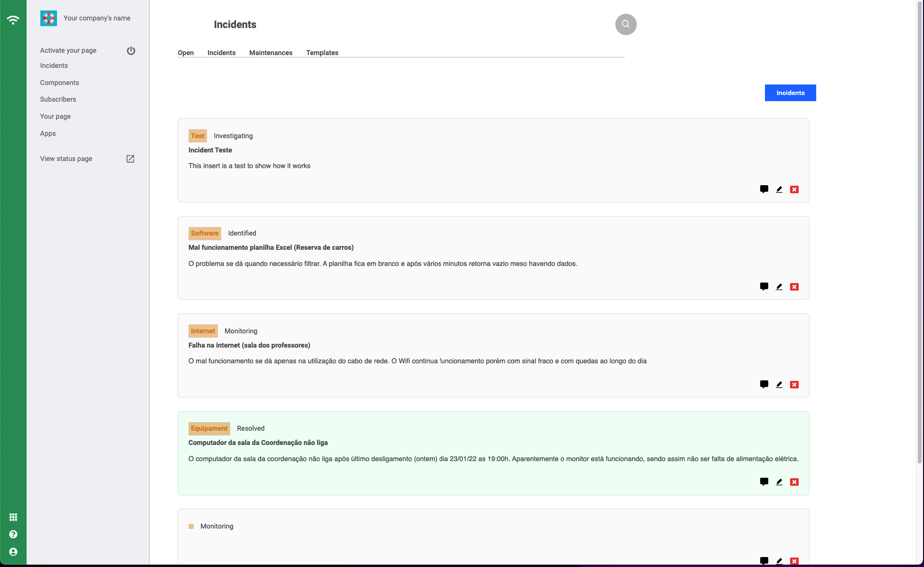Open status page via external link icon
The image size is (924, 567).
[x=130, y=159]
